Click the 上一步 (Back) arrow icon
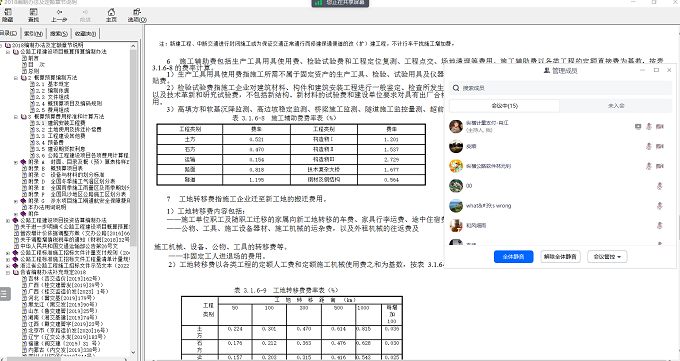680x361 pixels. 59,12
